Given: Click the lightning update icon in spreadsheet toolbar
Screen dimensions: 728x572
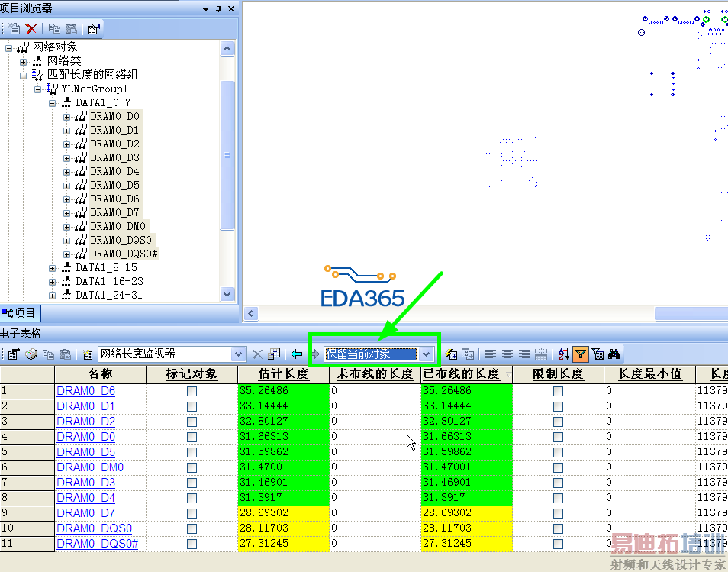Looking at the screenshot, I should click(451, 354).
